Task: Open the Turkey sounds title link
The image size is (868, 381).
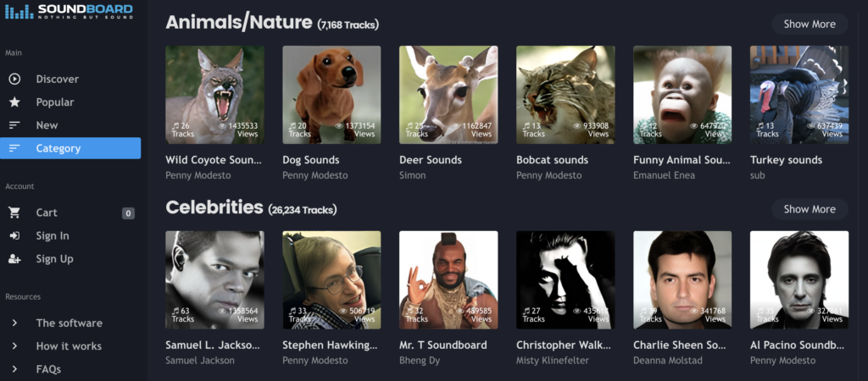Action: point(786,160)
